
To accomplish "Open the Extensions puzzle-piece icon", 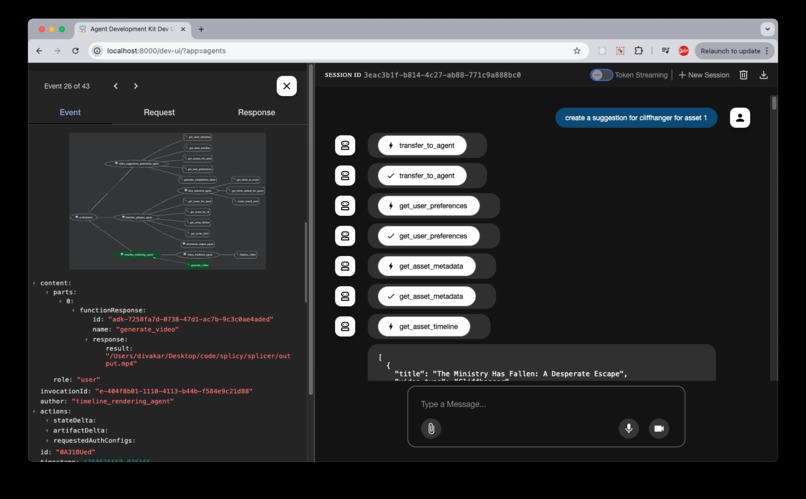I will 638,51.
